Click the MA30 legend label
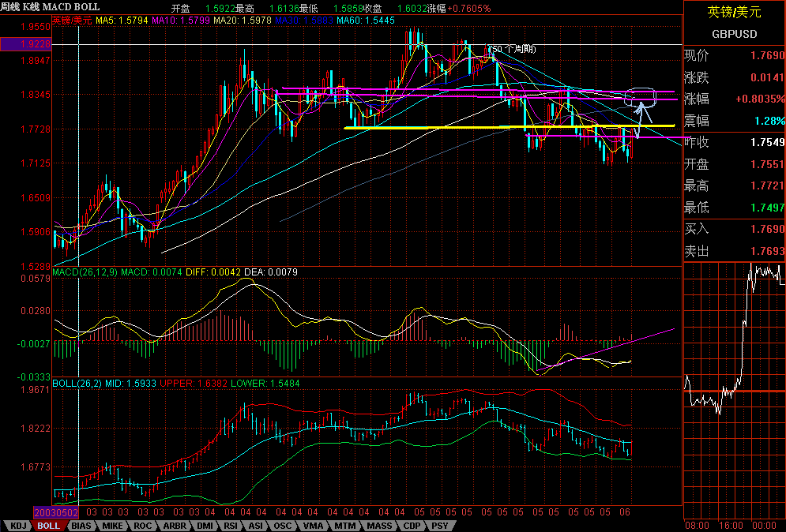Viewport: 786px width, 532px height. (304, 21)
